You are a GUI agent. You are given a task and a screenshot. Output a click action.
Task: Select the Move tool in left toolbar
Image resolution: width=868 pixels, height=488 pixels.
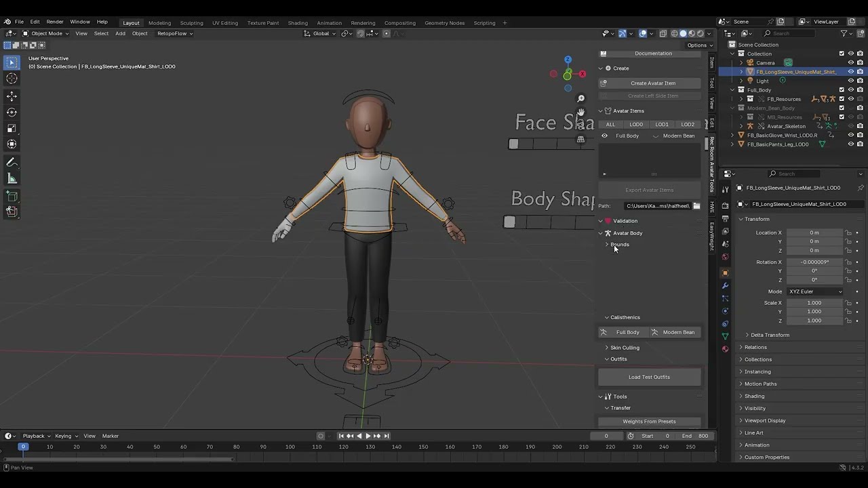coord(12,96)
